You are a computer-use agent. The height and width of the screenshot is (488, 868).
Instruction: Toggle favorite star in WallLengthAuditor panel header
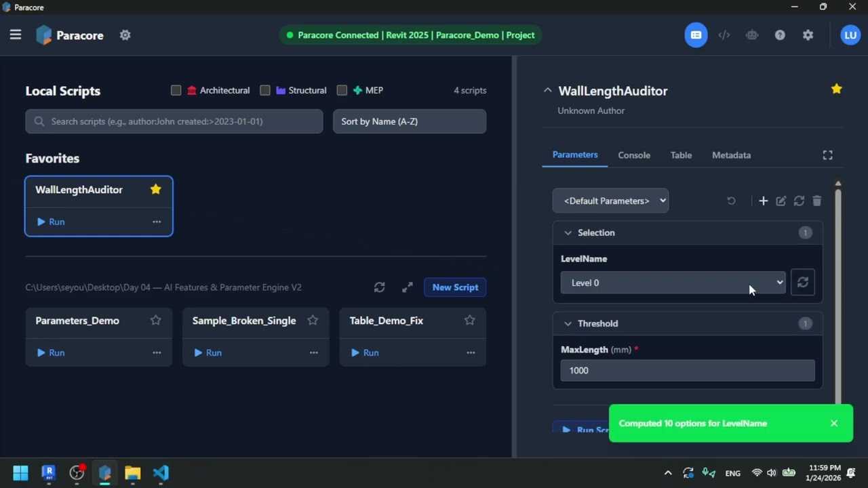pyautogui.click(x=836, y=89)
